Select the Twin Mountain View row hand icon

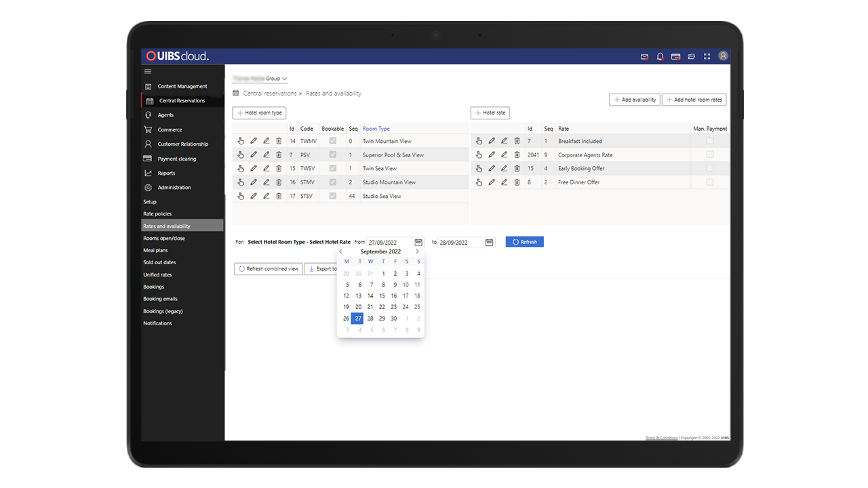pos(241,141)
